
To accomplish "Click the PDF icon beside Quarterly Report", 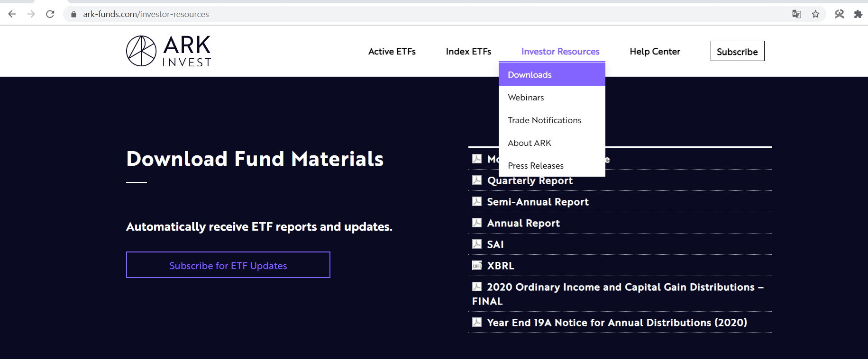I will coord(477,180).
